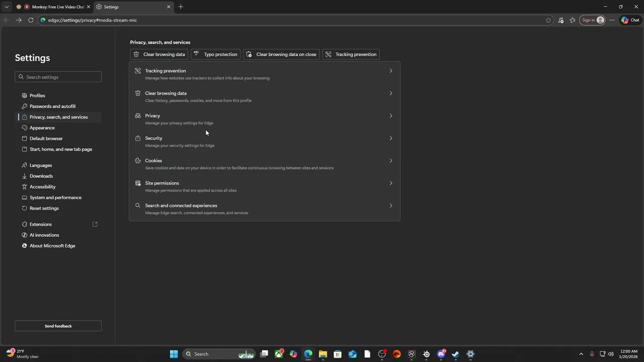Open Outlook from the taskbar
Image resolution: width=644 pixels, height=362 pixels.
point(353,354)
